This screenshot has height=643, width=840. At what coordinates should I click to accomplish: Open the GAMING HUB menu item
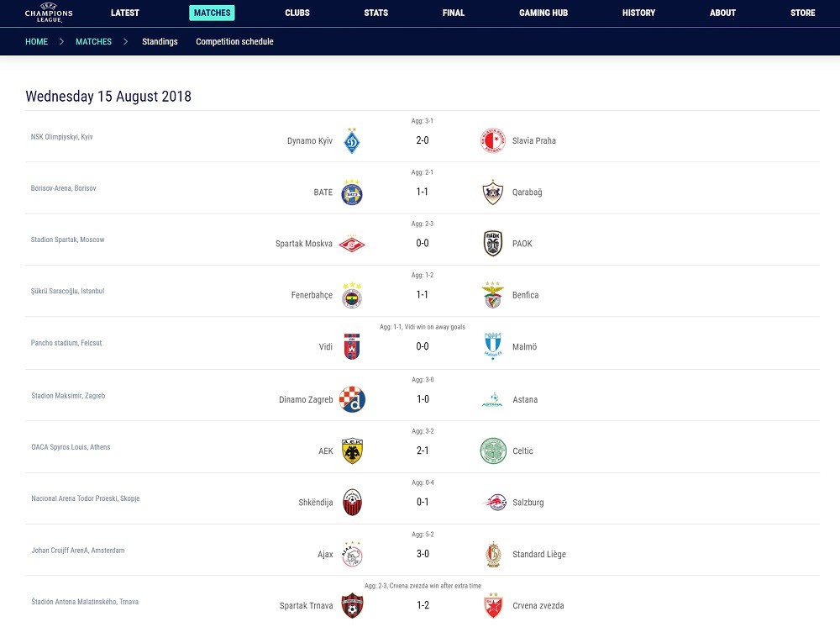(x=543, y=13)
